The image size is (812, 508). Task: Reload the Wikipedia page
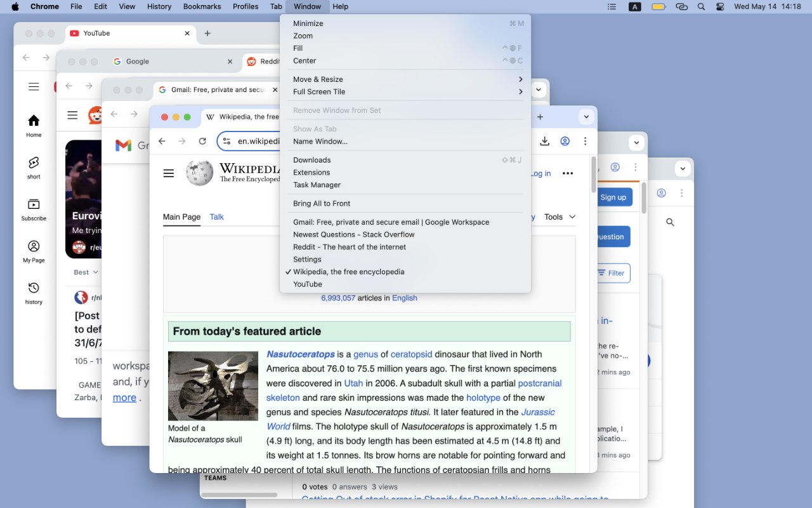202,141
